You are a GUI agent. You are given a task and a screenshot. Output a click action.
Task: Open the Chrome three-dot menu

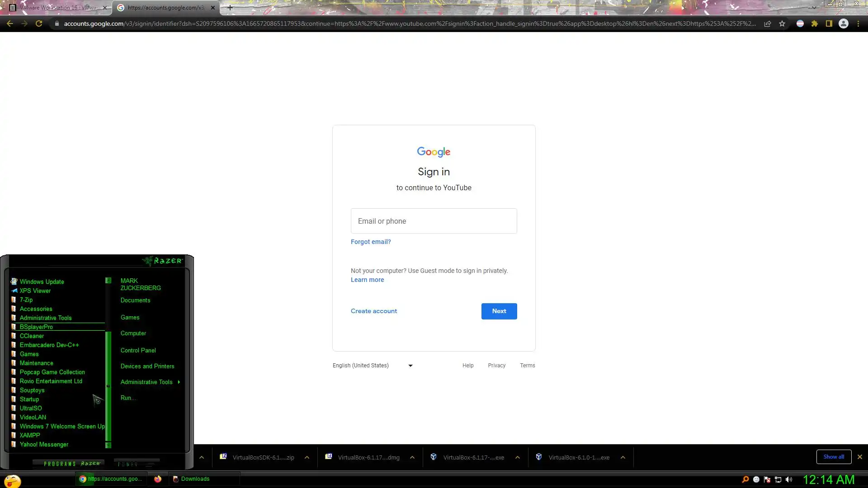coord(858,23)
